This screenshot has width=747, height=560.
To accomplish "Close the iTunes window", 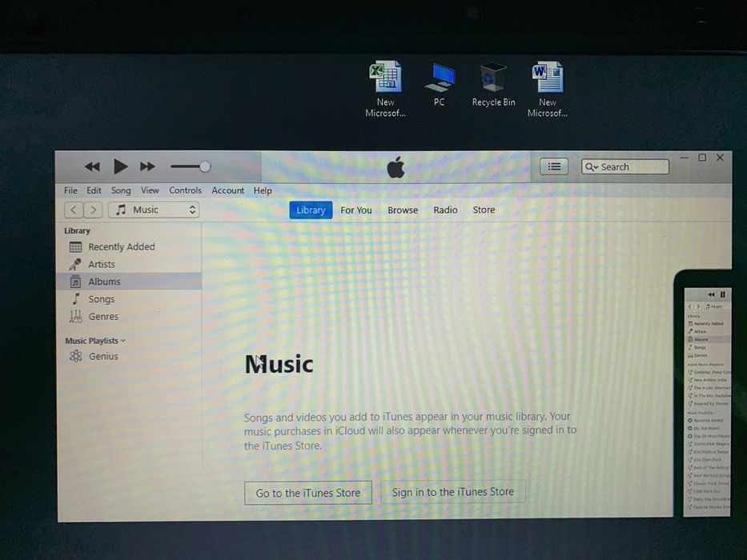I will click(720, 158).
